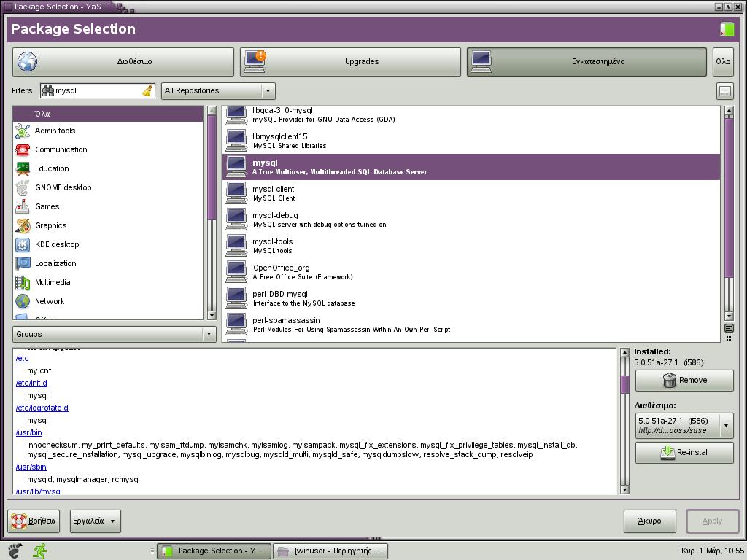Click the GNOME desktop foot icon
Screen dimensions: 747x560
[x=23, y=187]
